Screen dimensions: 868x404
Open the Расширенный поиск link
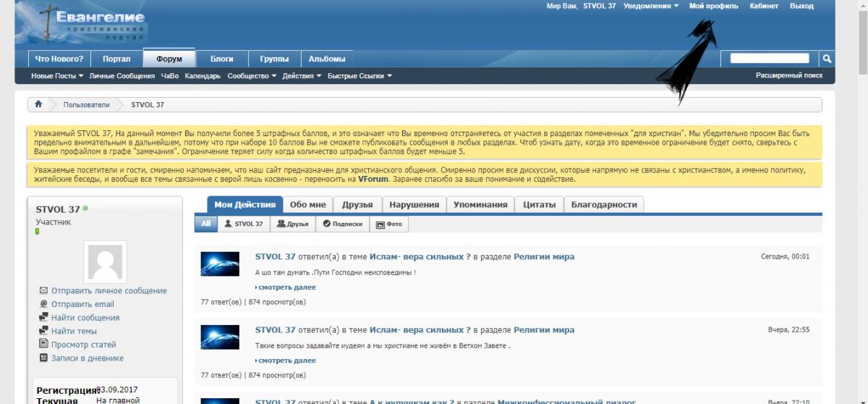[789, 75]
